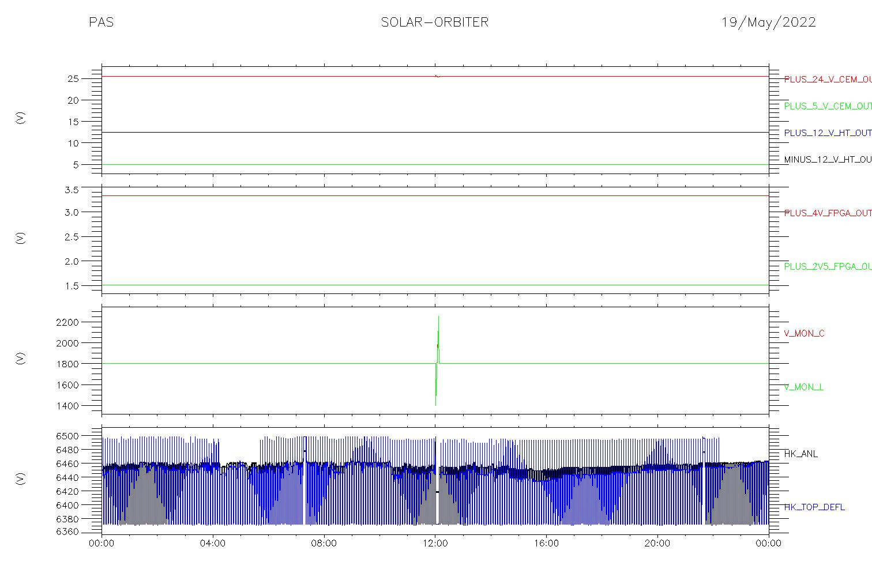872x588 pixels.
Task: Click the 16:00 time axis label
Action: coord(546,544)
